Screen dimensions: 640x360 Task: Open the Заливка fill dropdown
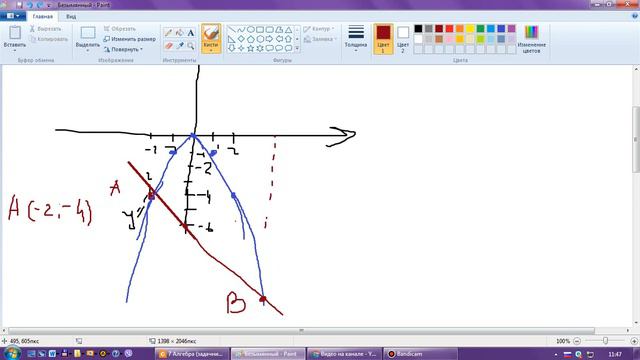point(320,39)
